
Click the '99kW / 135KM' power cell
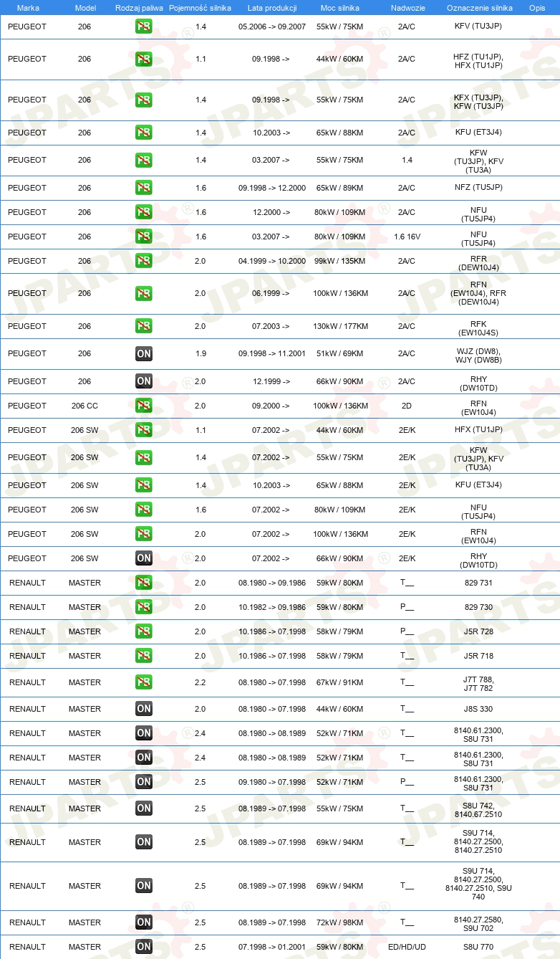(x=340, y=262)
